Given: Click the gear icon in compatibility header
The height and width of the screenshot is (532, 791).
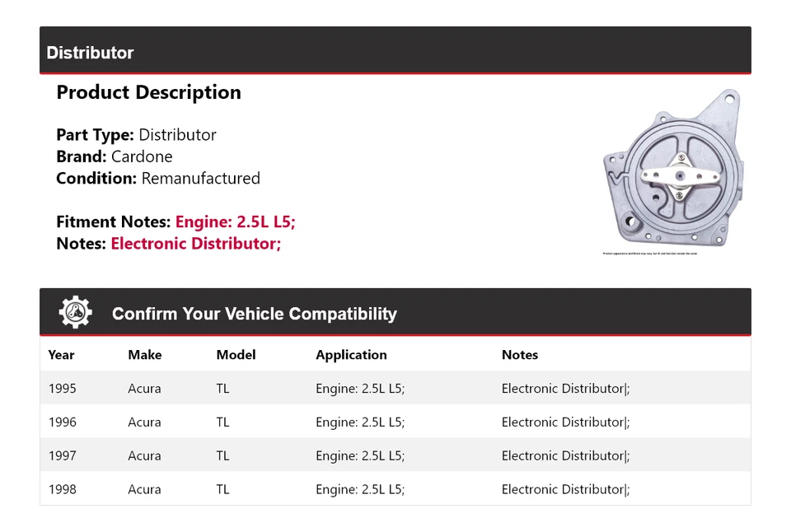Looking at the screenshot, I should [76, 313].
